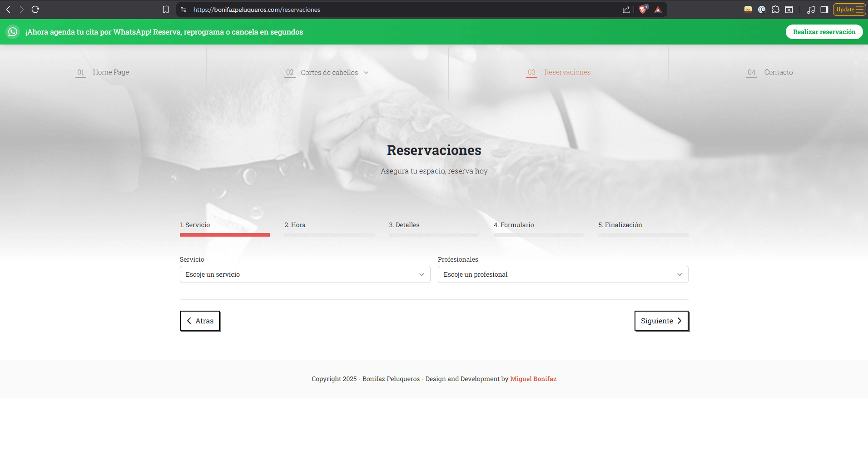
Task: Click the 2. Hora progress step
Action: (x=295, y=225)
